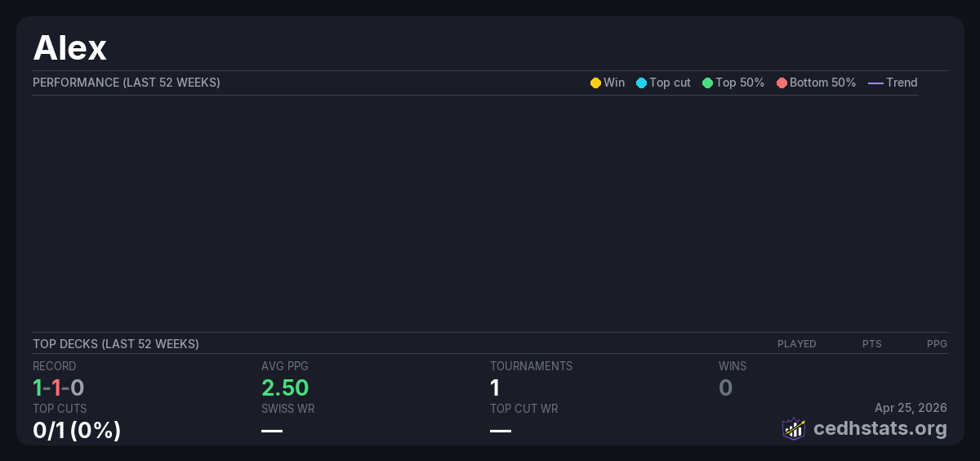
Task: Toggle the Bottom 50% legend label
Action: click(822, 83)
